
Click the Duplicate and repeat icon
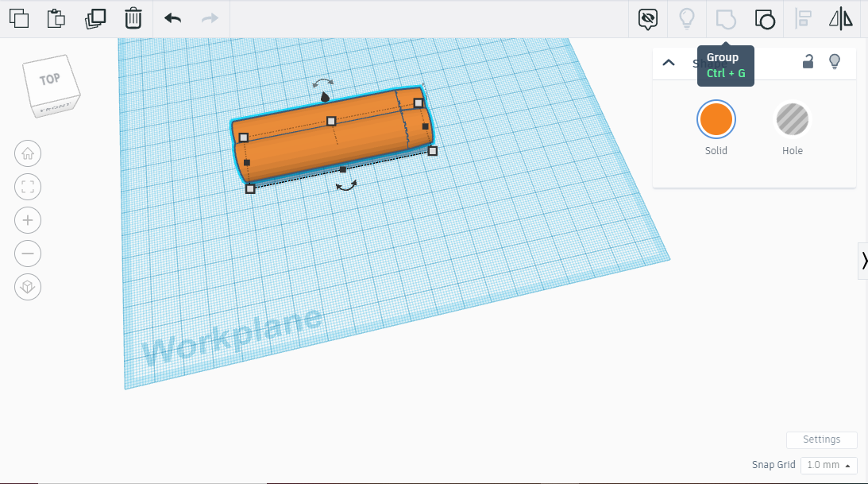(95, 18)
